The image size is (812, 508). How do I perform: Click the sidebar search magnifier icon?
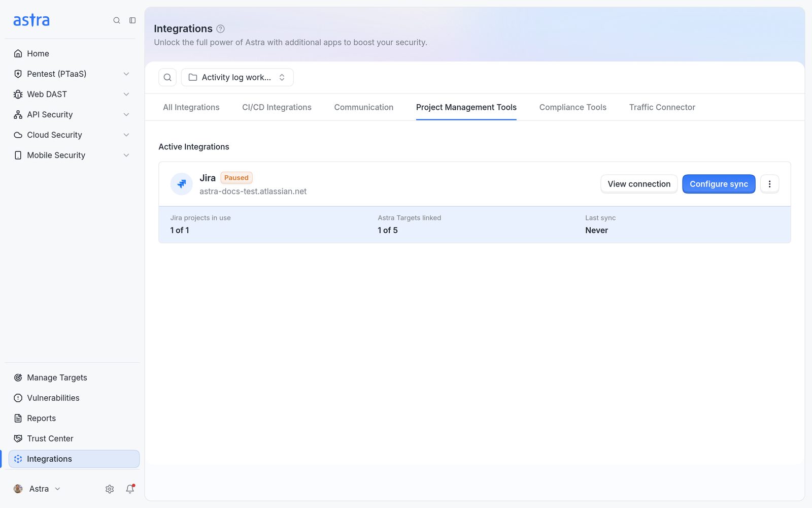[117, 20]
